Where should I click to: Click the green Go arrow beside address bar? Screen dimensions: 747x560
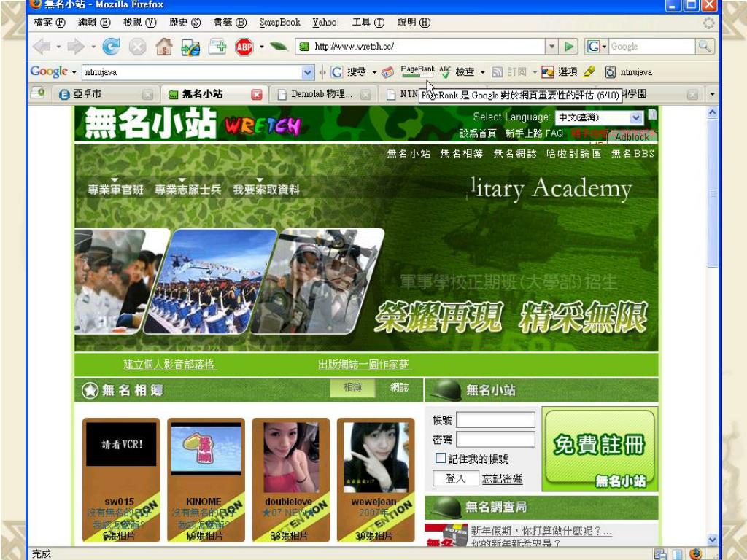(568, 46)
